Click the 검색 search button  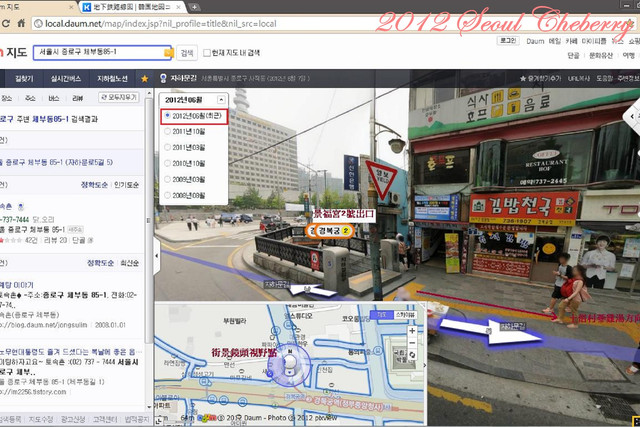pos(187,53)
